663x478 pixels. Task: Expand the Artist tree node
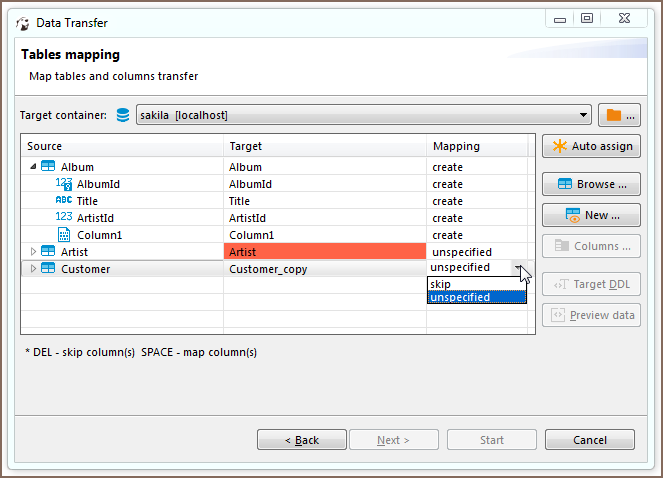point(33,252)
